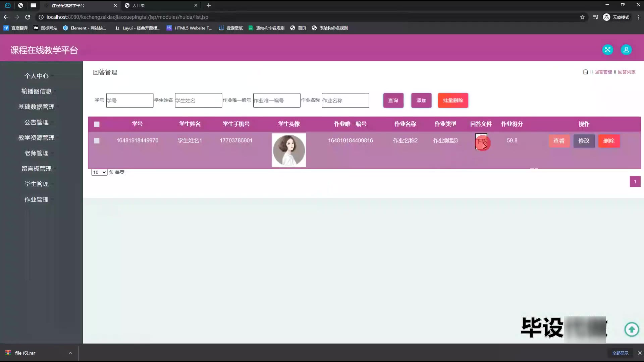The height and width of the screenshot is (362, 644).
Task: Expand 轮播图信息 sidebar menu
Action: tap(37, 92)
